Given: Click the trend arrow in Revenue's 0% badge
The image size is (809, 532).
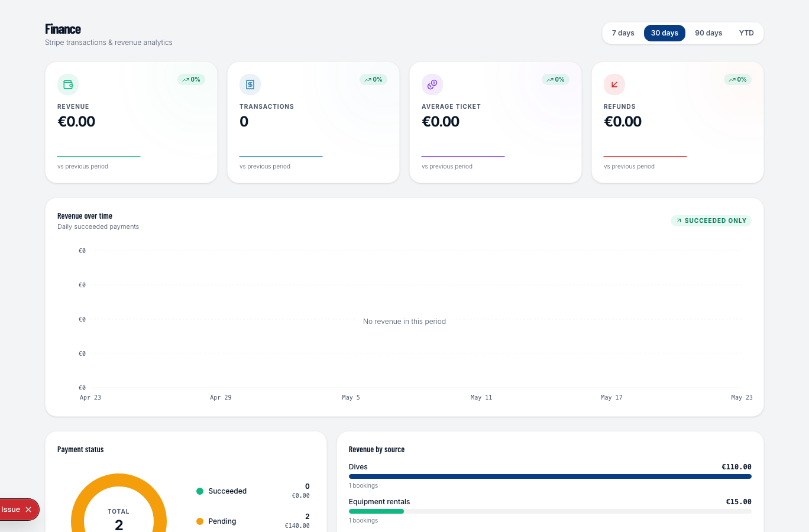Looking at the screenshot, I should (186, 80).
